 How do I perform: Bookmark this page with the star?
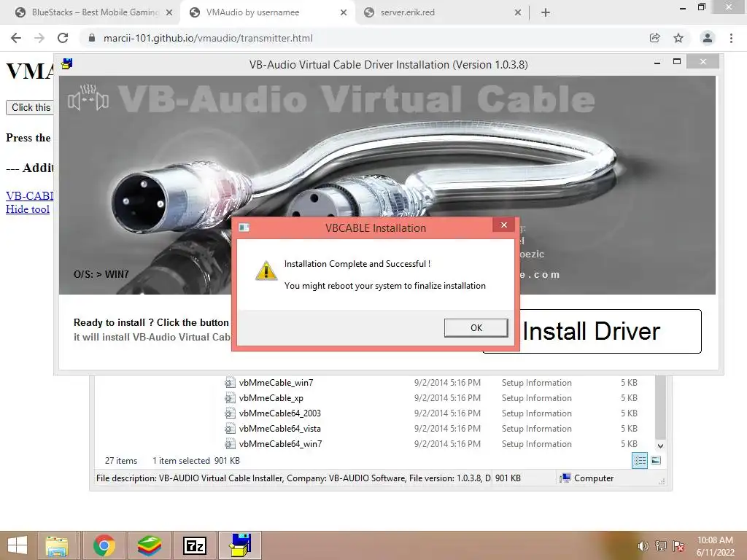tap(678, 38)
